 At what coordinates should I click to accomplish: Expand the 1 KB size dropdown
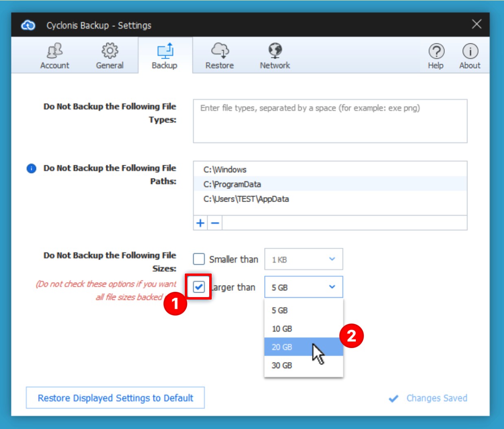tap(303, 259)
